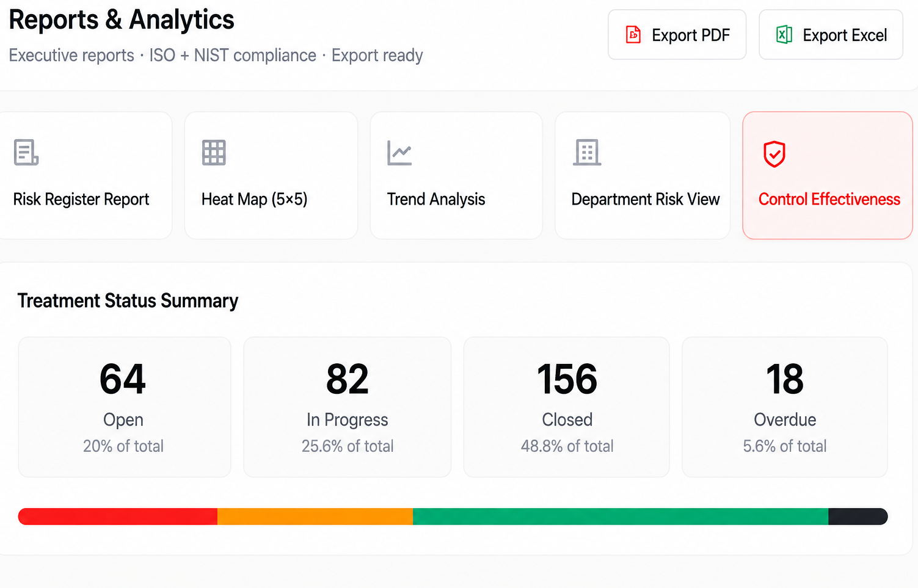The image size is (918, 588).
Task: Click the '5.6% of total' text
Action: click(x=785, y=446)
